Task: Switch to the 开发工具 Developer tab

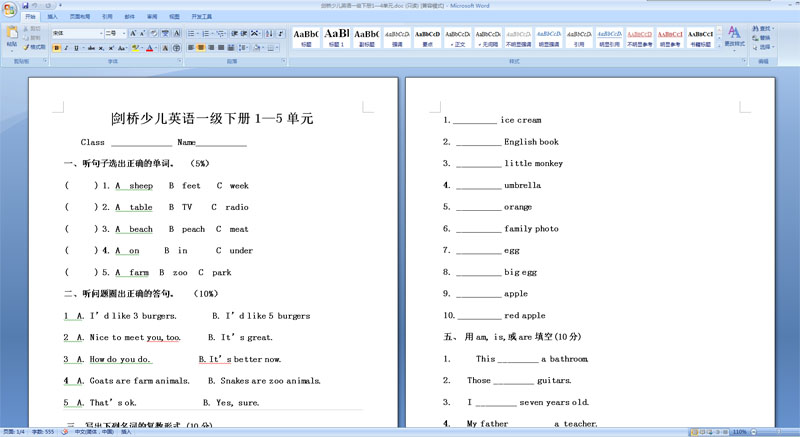Action: click(x=202, y=17)
